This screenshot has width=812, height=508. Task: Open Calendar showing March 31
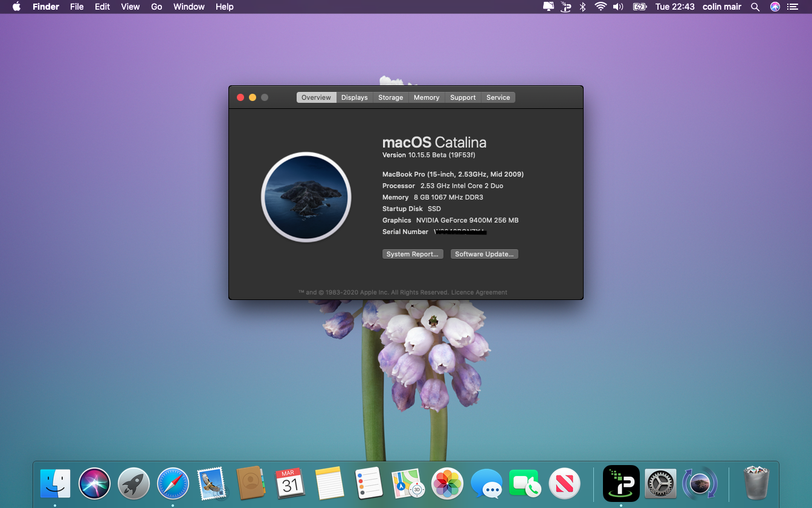291,484
